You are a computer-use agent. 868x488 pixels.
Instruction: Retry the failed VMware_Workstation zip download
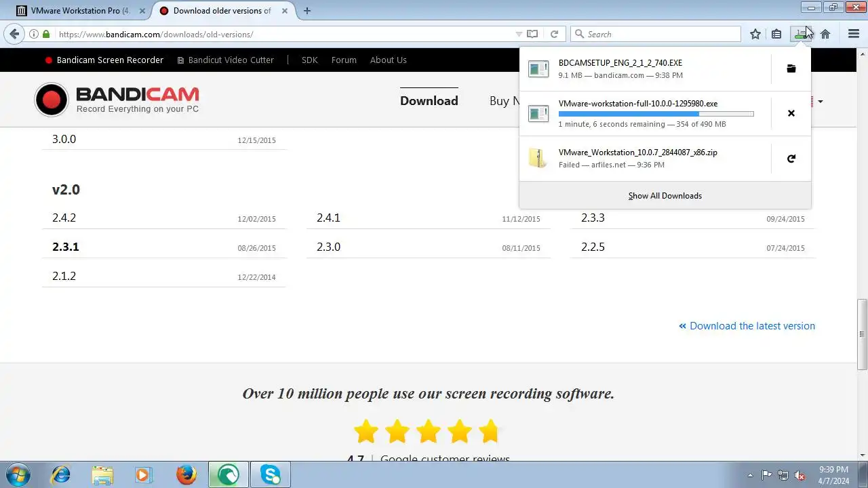tap(791, 159)
